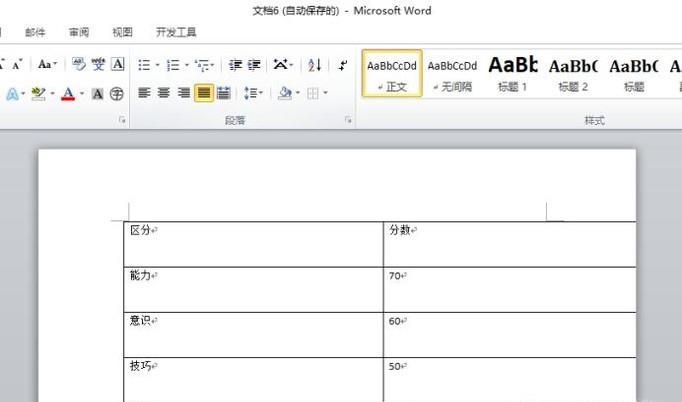
Task: Expand the numbering library dropdown arrow
Action: point(187,65)
